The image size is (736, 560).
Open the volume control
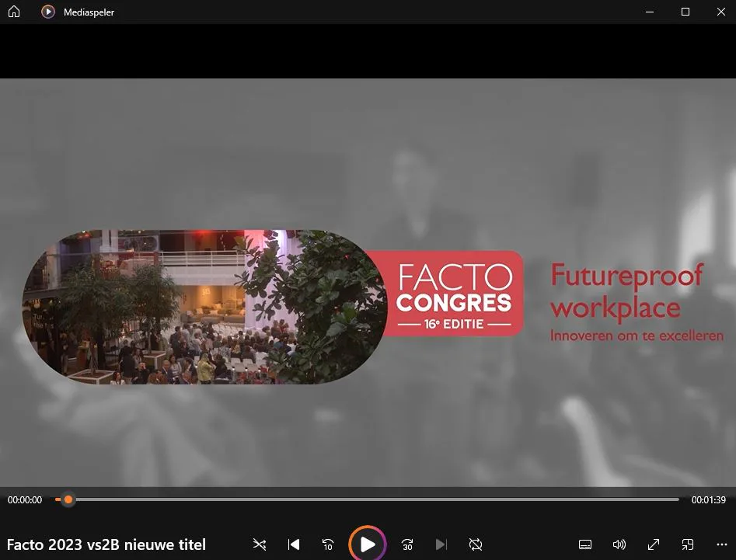(x=619, y=544)
